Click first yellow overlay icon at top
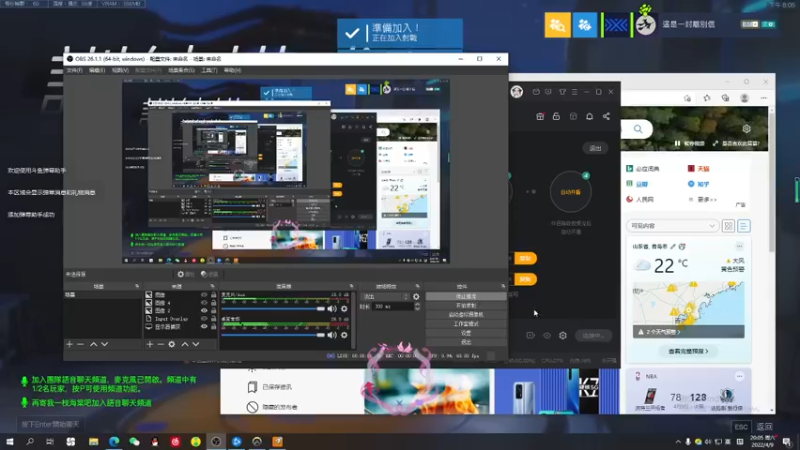Image resolution: width=800 pixels, height=450 pixels. click(558, 24)
